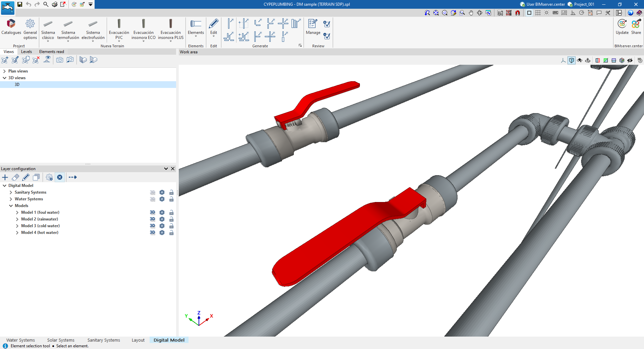Viewport: 644px width, 349px height.
Task: Open the Sanitary Systems bottom tab
Action: 104,340
